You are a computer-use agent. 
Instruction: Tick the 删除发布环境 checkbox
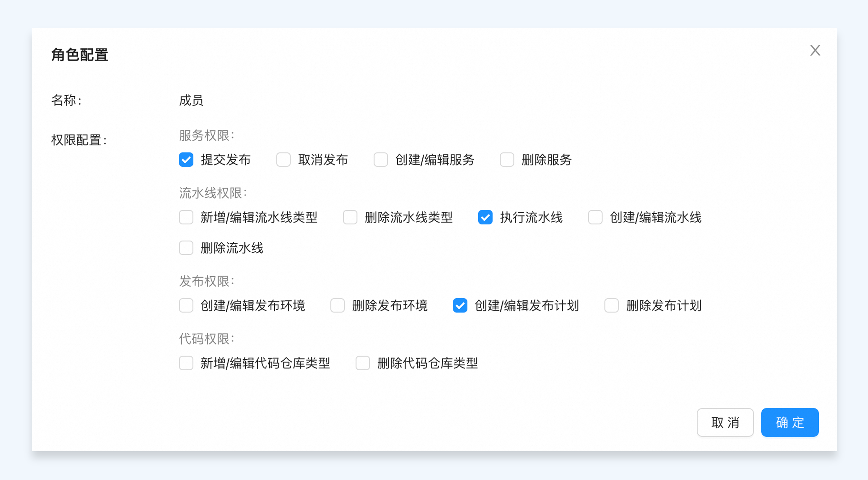point(337,305)
